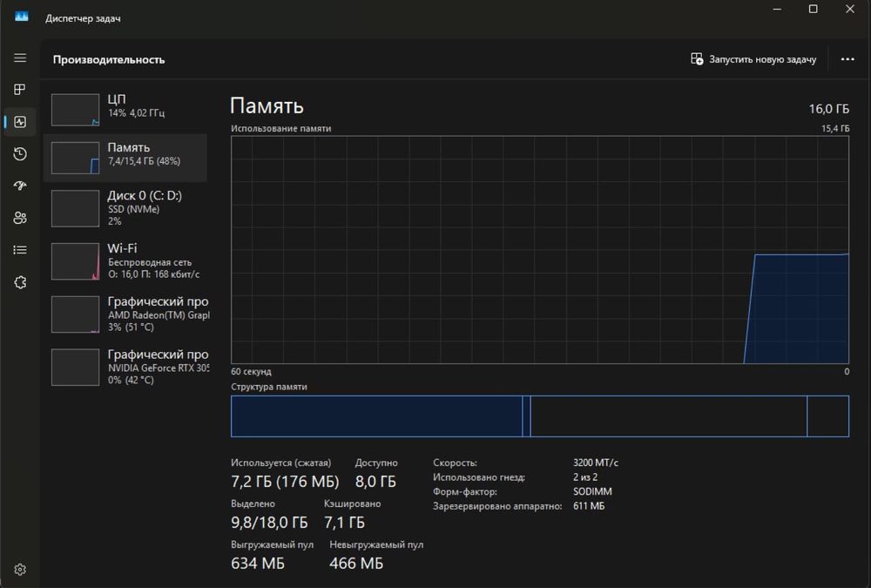Select the AMD Radeon graphics processor item
The height and width of the screenshot is (588, 871).
[125, 314]
